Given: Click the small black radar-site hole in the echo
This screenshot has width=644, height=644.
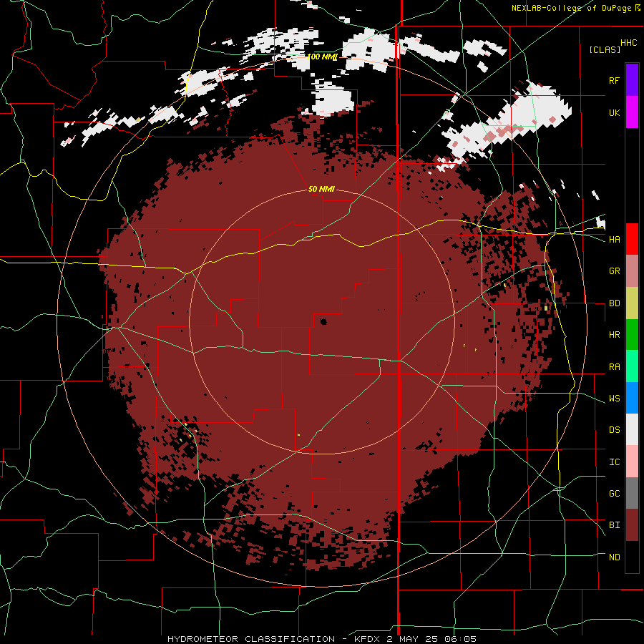Looking at the screenshot, I should click(323, 321).
